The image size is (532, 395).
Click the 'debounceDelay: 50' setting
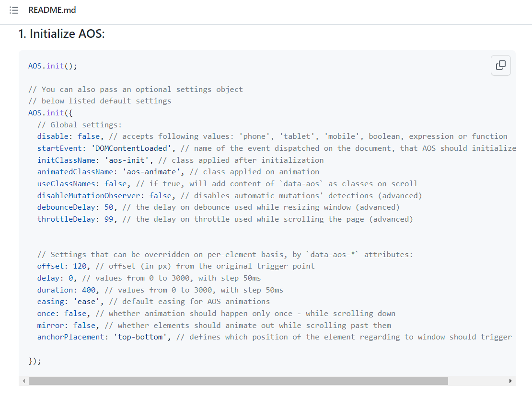(77, 207)
